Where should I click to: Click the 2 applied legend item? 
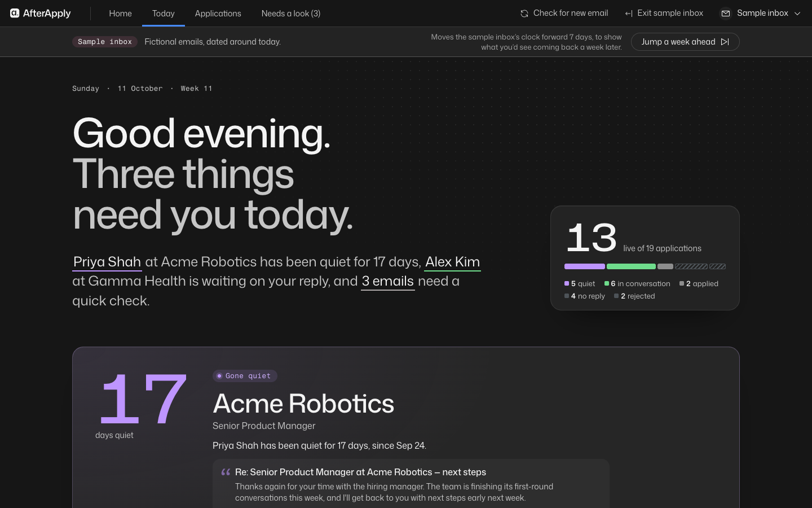[699, 284]
